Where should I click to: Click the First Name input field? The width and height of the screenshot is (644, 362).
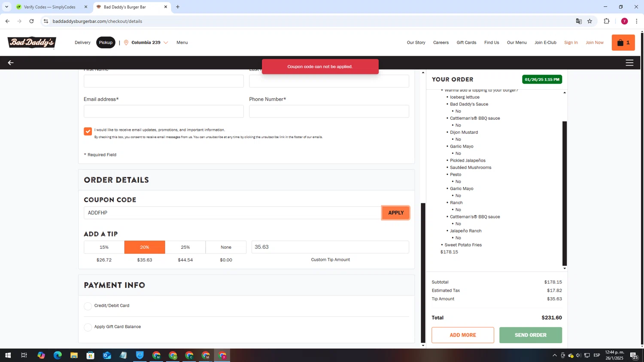pyautogui.click(x=164, y=81)
